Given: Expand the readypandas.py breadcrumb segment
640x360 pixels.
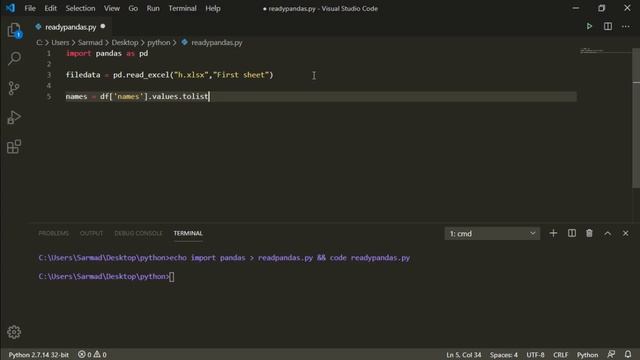Looking at the screenshot, I should [x=217, y=42].
